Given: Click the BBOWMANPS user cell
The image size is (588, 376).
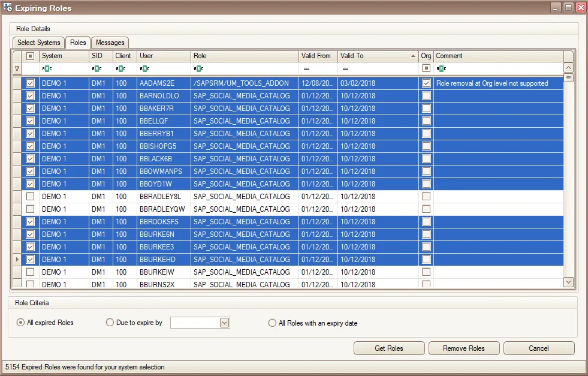Looking at the screenshot, I should tap(164, 171).
